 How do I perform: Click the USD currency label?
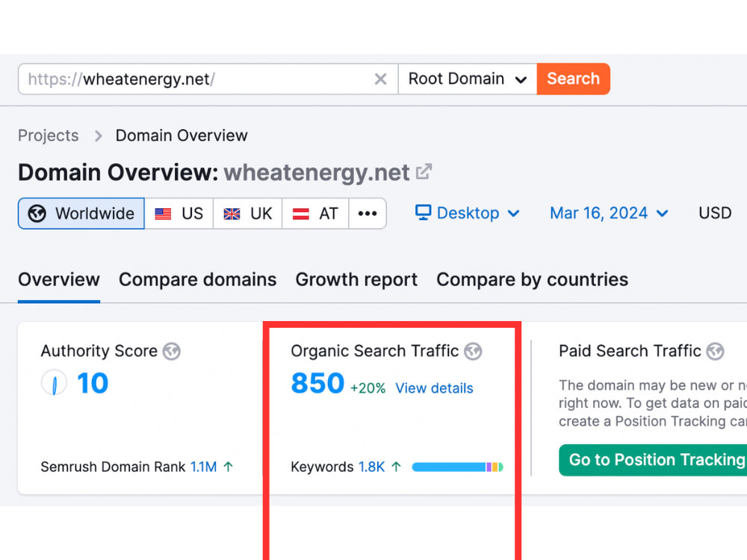point(715,213)
